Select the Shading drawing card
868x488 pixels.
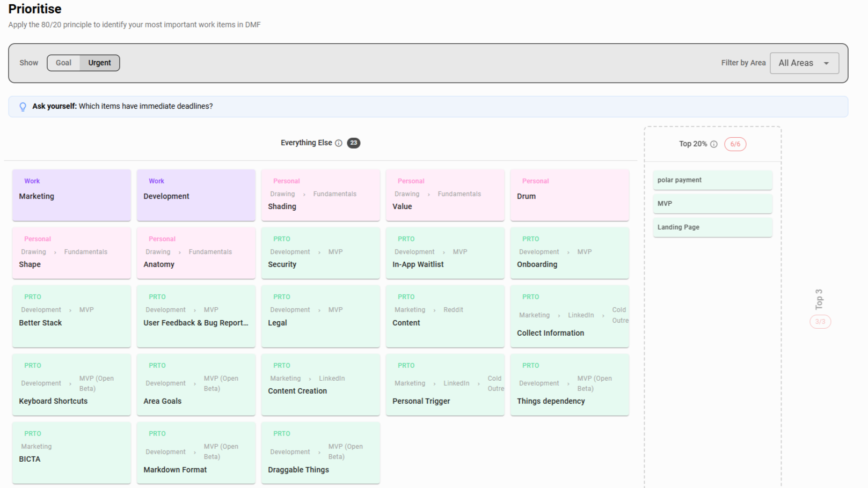[x=320, y=195]
